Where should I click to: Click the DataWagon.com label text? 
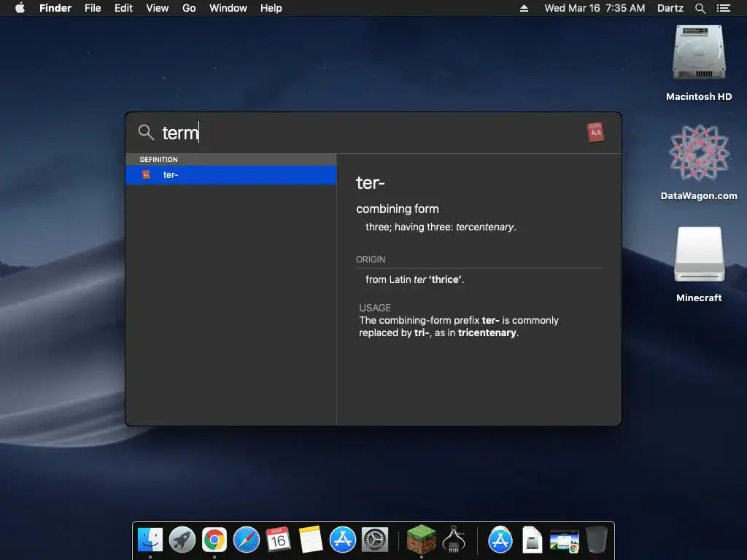[x=699, y=195]
